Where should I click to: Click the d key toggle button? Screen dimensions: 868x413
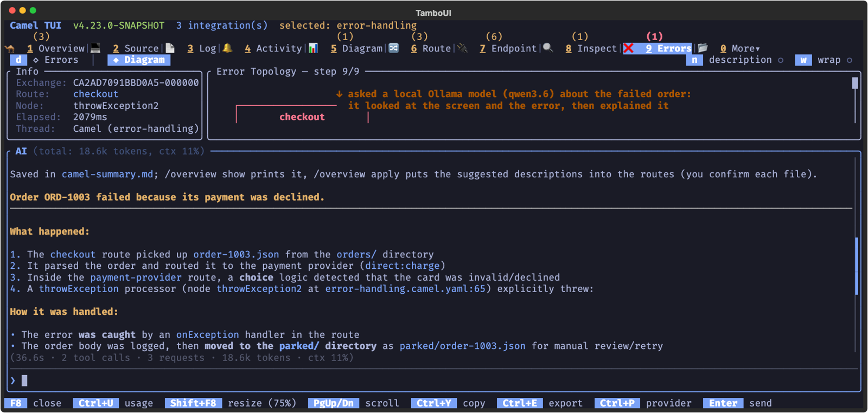tap(18, 60)
